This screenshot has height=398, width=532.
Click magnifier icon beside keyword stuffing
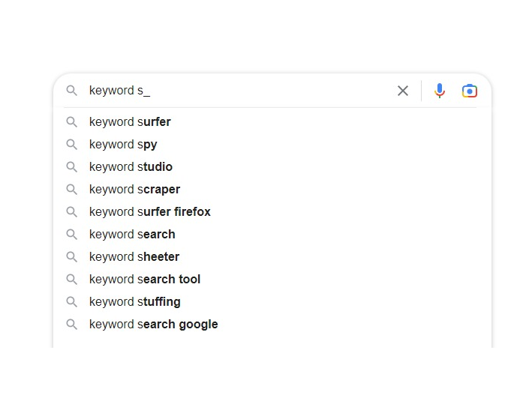tap(72, 301)
